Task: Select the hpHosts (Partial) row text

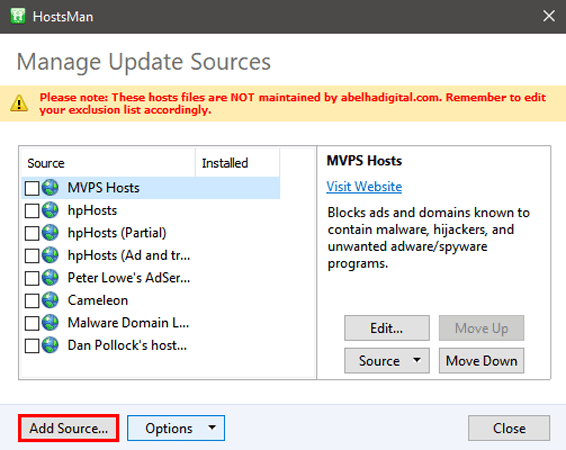Action: (x=117, y=233)
